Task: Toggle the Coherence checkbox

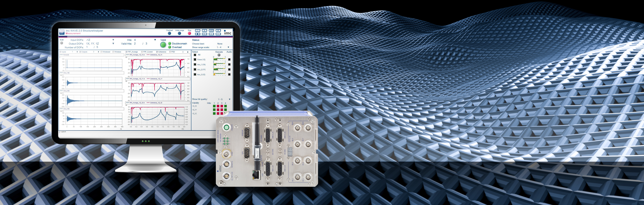Action: pyautogui.click(x=157, y=52)
